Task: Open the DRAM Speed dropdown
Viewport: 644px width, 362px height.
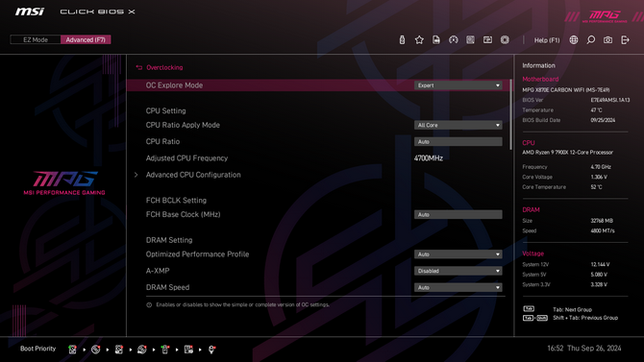Action: [x=458, y=288]
